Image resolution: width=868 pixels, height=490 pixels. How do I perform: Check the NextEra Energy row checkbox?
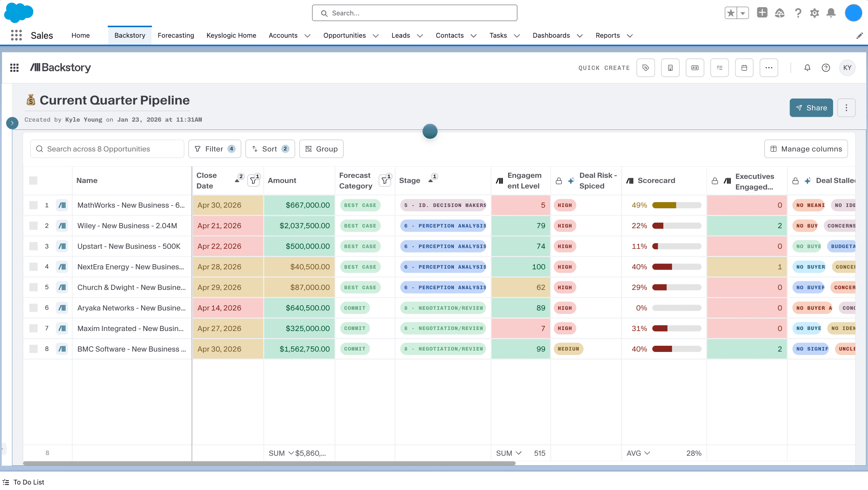pyautogui.click(x=33, y=267)
